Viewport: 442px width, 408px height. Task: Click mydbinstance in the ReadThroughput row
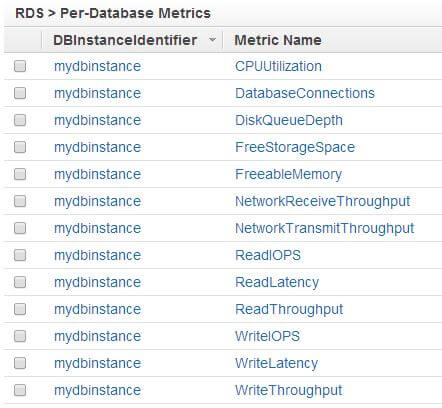[97, 309]
